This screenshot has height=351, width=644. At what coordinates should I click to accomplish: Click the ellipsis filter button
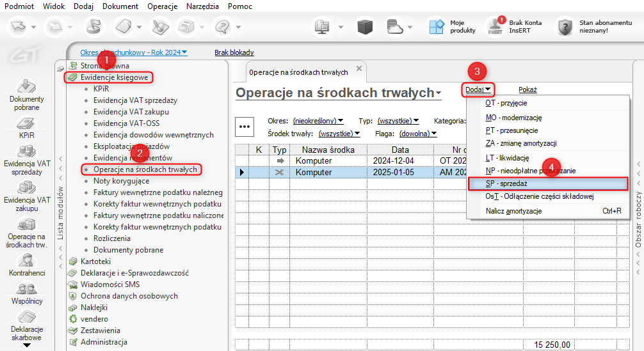[x=245, y=127]
